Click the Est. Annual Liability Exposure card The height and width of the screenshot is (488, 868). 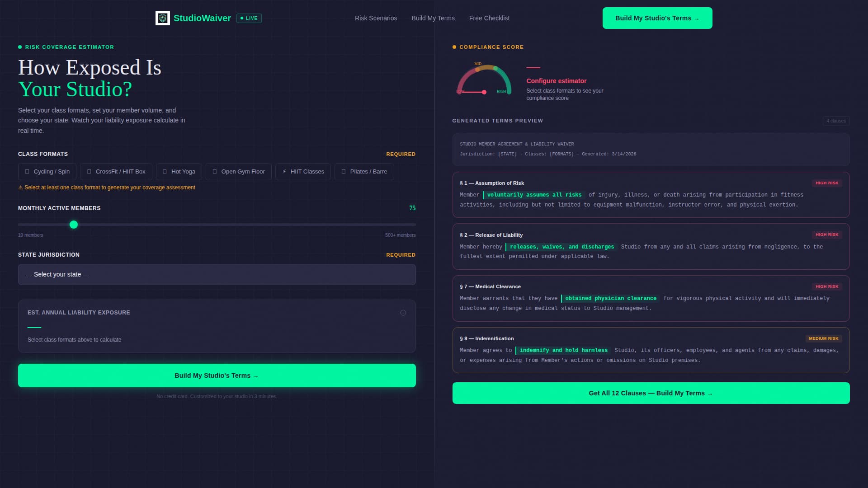(217, 326)
